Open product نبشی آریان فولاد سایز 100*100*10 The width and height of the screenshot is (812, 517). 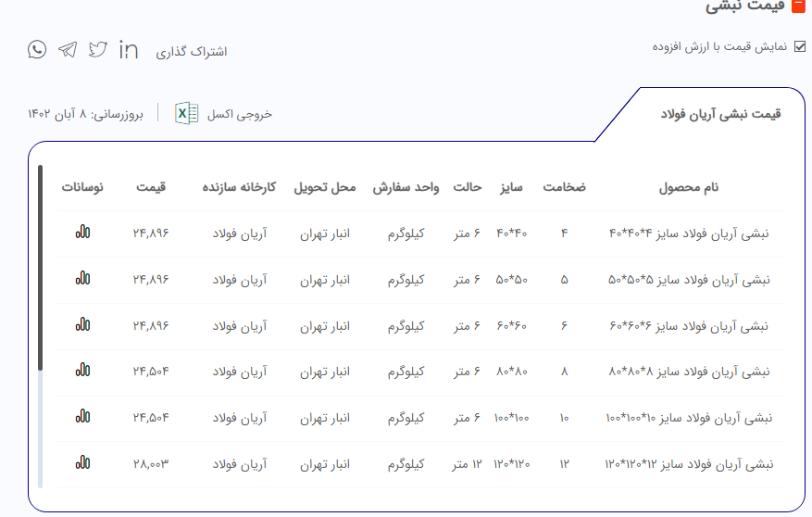pos(688,418)
